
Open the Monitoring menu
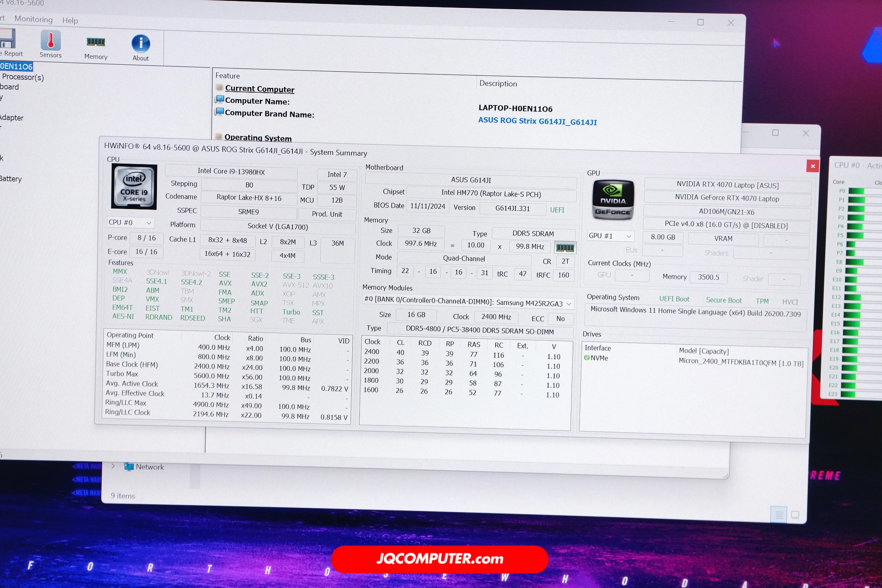pyautogui.click(x=34, y=19)
